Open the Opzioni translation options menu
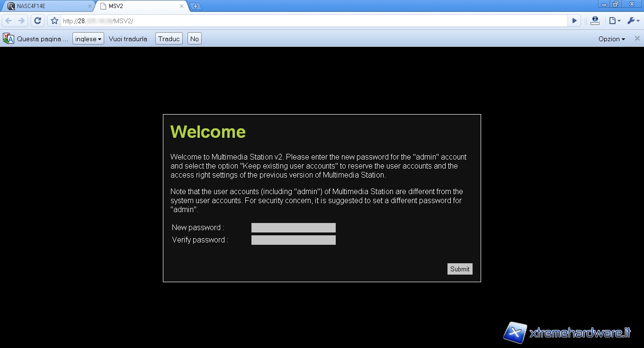This screenshot has width=644, height=348. pos(611,39)
